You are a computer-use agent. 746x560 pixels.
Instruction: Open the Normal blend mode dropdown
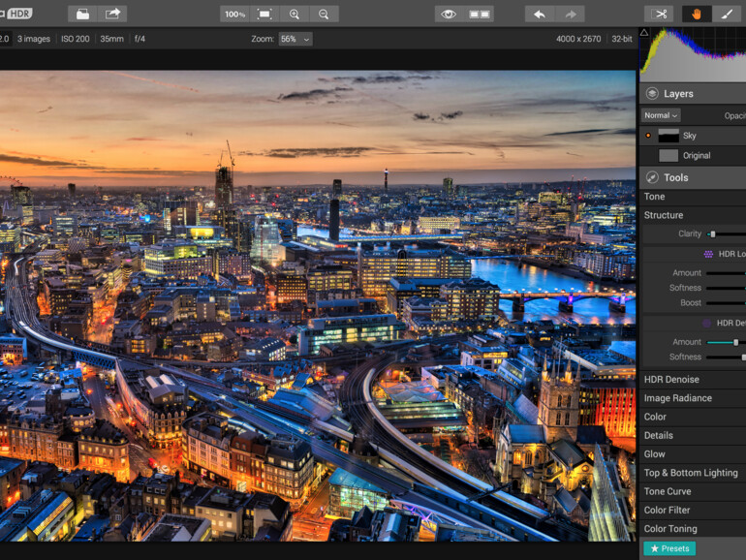(661, 115)
